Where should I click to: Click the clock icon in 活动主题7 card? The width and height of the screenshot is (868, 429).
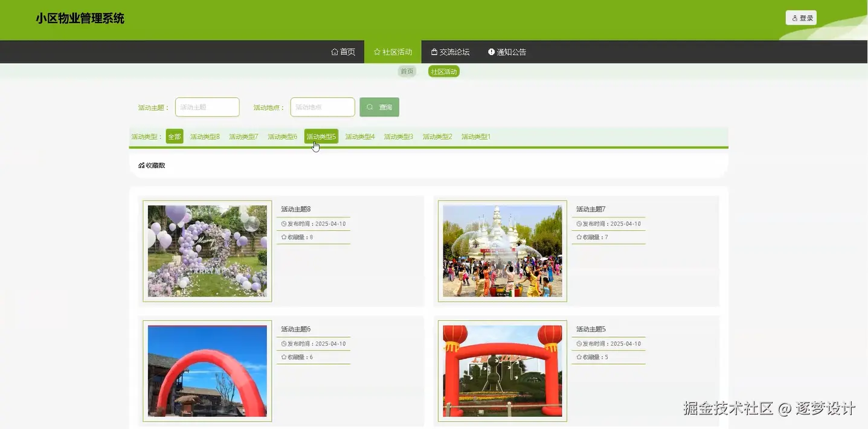coord(579,224)
